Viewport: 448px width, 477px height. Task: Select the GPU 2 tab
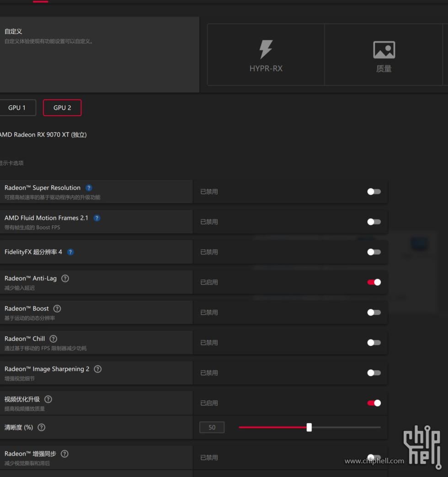[x=62, y=108]
